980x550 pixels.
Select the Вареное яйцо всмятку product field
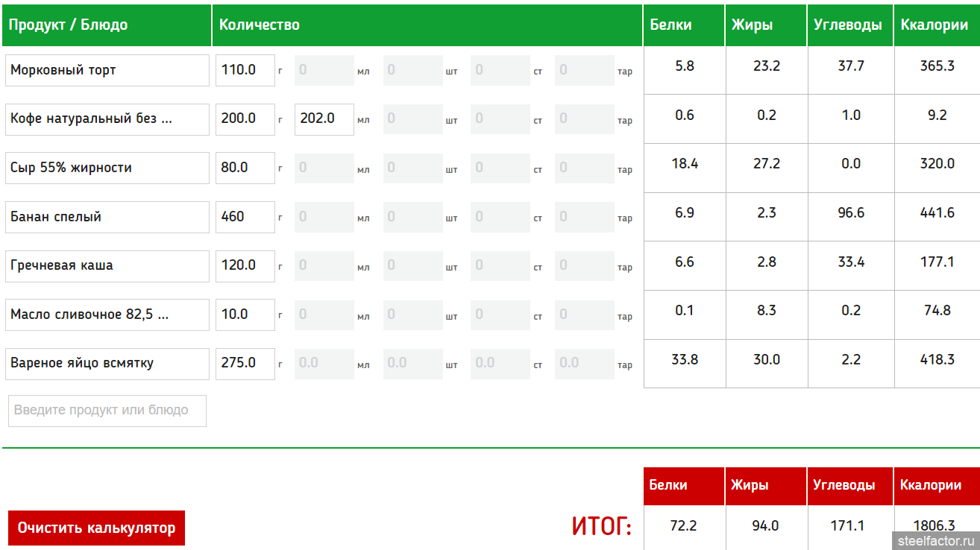(x=107, y=364)
